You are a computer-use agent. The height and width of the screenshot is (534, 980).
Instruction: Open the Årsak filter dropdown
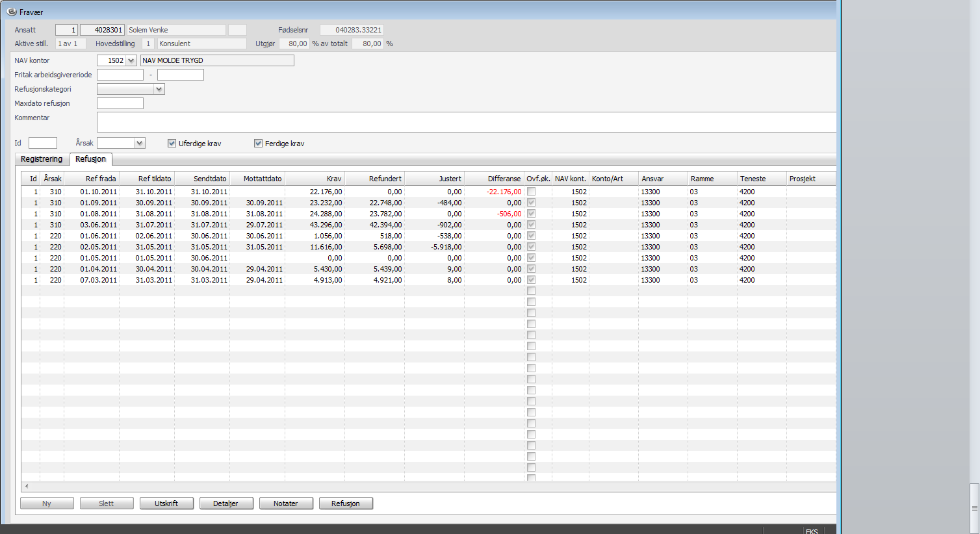[x=140, y=143]
